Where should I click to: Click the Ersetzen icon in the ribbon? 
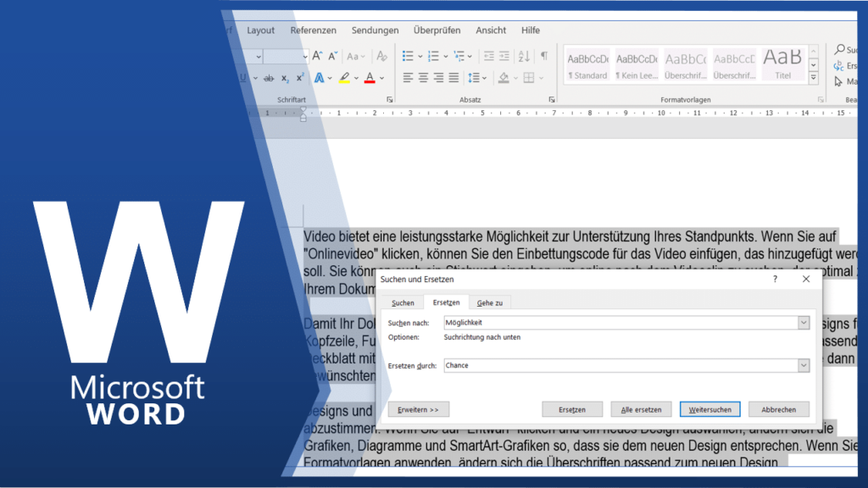pos(838,66)
